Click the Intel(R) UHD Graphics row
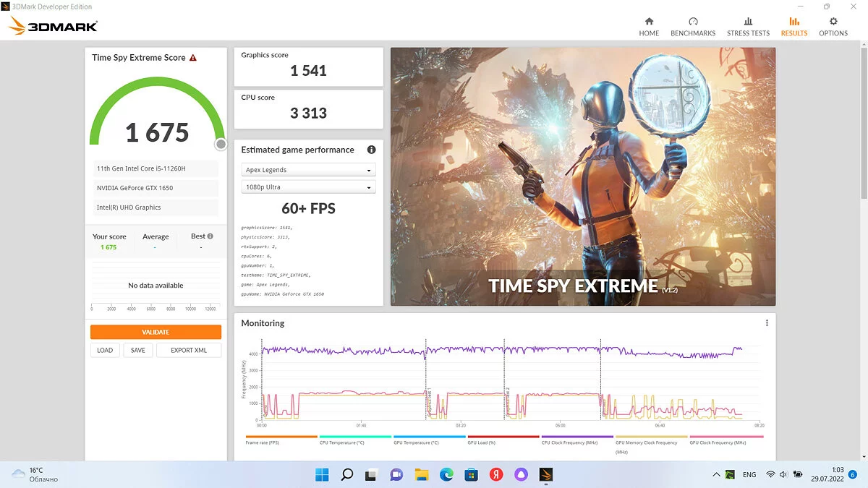Image resolution: width=868 pixels, height=488 pixels. coord(156,207)
